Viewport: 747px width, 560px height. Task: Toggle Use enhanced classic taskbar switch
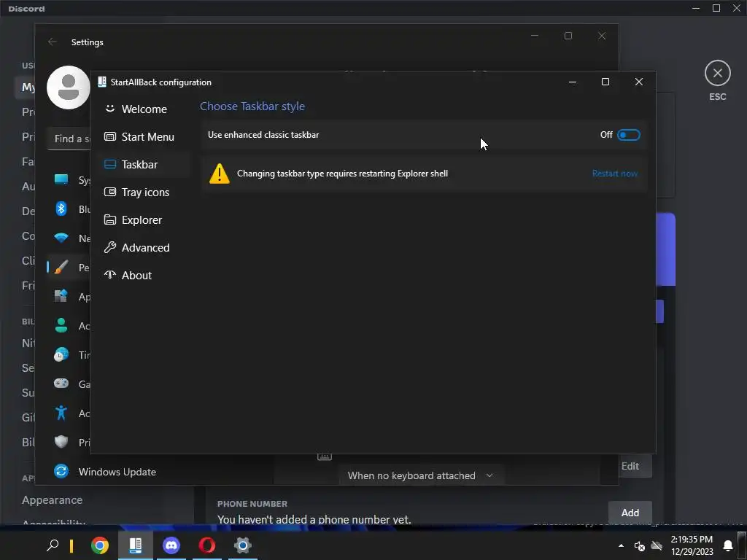tap(628, 135)
